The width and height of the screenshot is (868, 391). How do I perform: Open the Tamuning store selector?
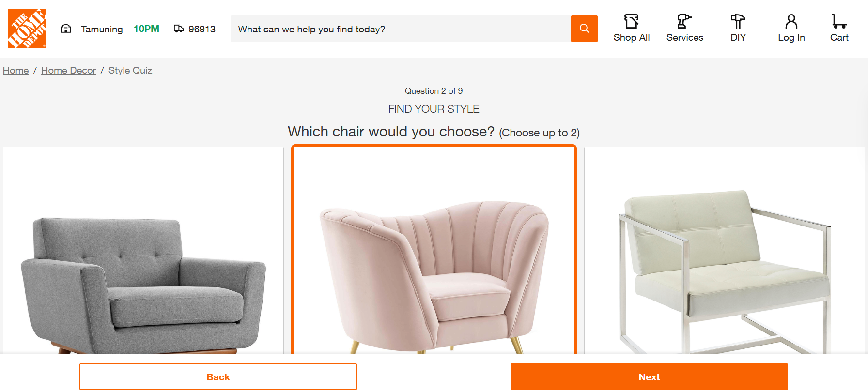coord(102,29)
